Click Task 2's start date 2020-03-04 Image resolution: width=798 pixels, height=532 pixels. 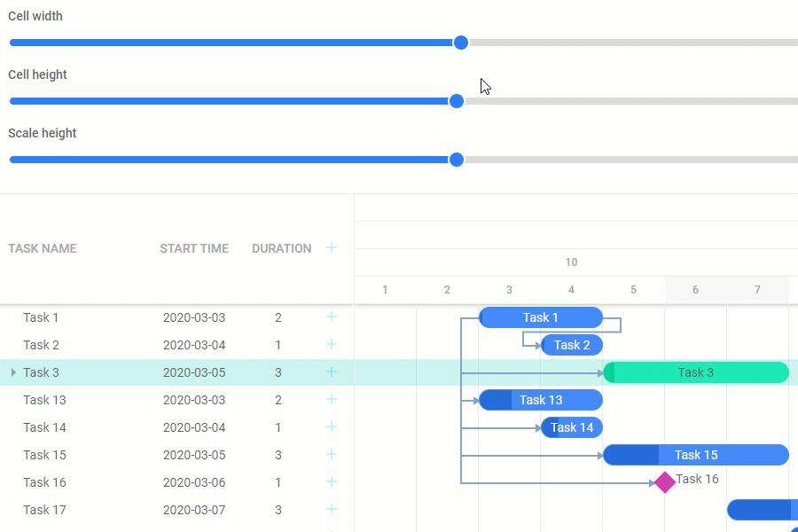click(194, 345)
